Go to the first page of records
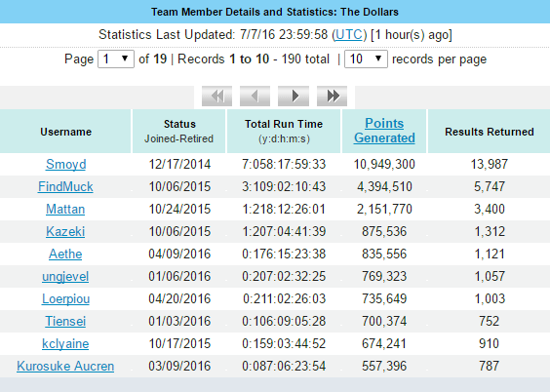The height and width of the screenshot is (392, 550). click(x=216, y=96)
